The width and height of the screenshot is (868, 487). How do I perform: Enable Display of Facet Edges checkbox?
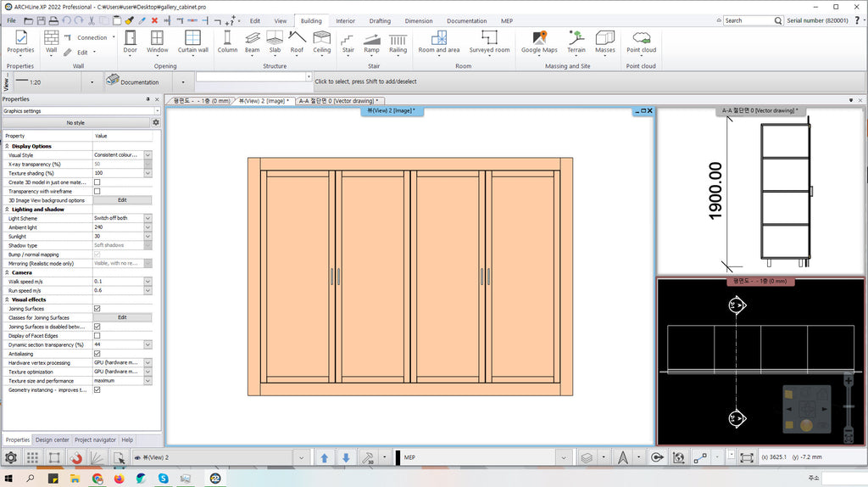click(x=97, y=336)
